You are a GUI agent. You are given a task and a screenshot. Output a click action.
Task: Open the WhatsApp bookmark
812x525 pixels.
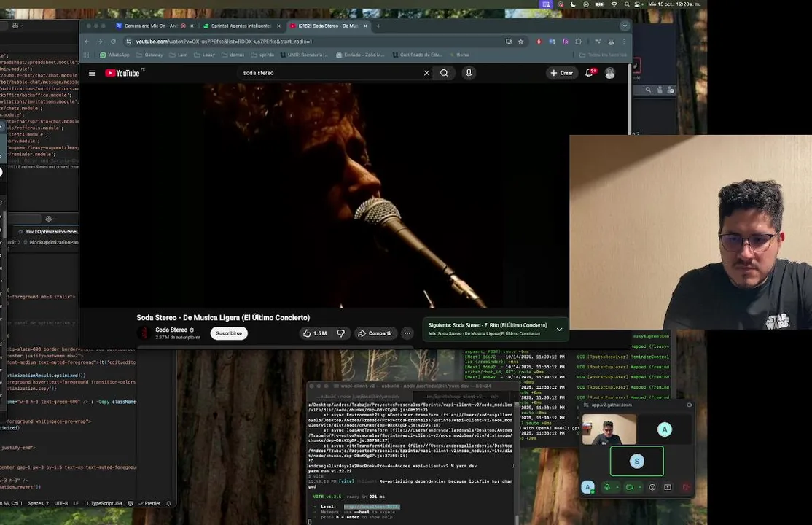point(114,55)
